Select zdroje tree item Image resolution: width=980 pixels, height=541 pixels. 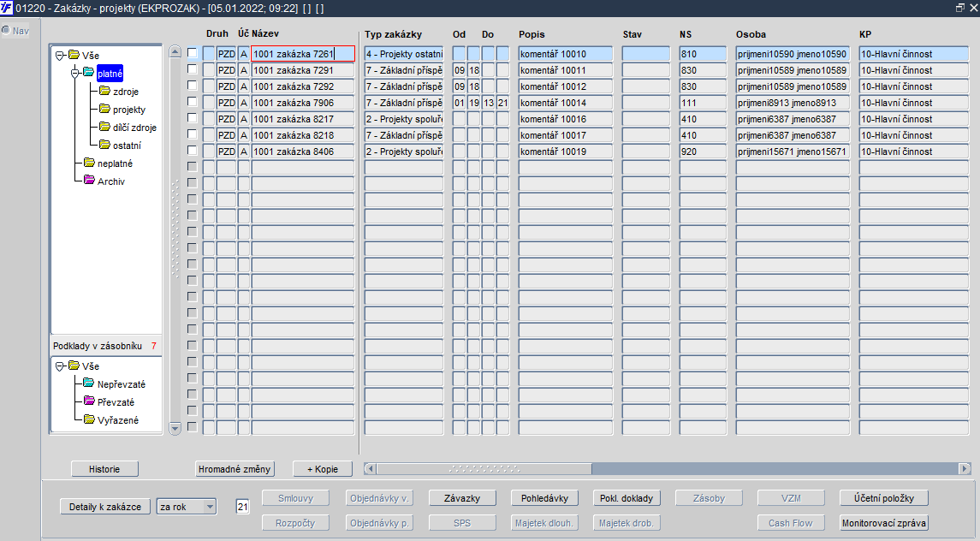pos(126,92)
